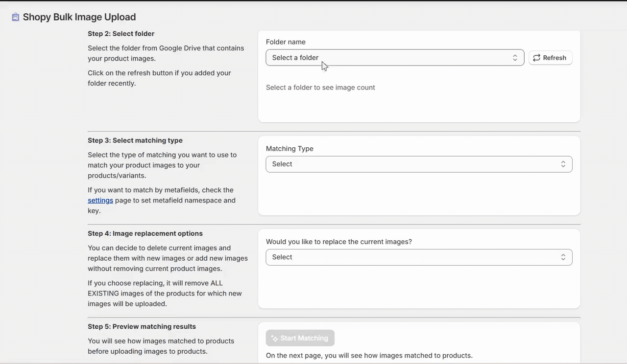
Task: Click the 'Step 2: Select folder' heading
Action: click(x=121, y=34)
